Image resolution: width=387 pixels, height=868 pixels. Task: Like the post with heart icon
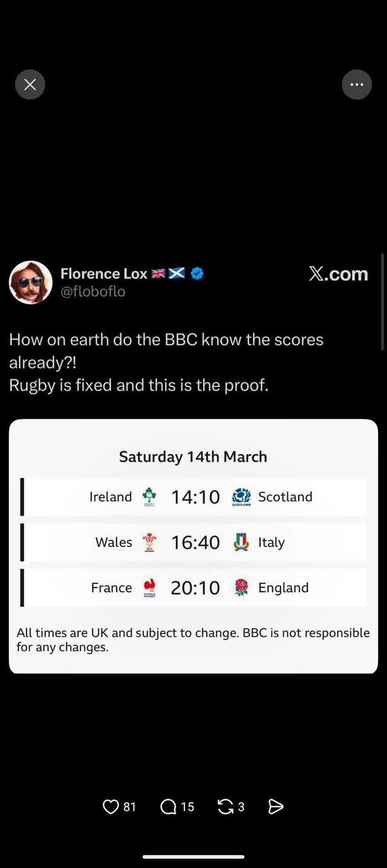click(111, 807)
